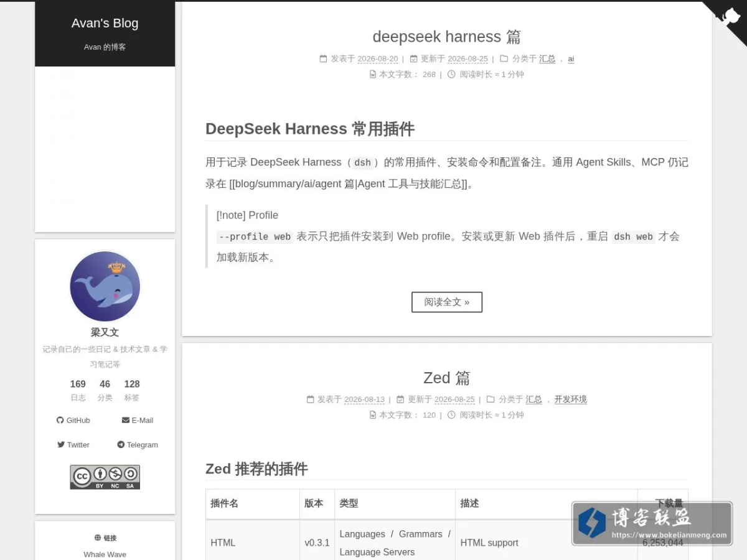Viewport: 747px width, 560px height.
Task: Click the v0.3.1 version cell
Action: pos(317,543)
